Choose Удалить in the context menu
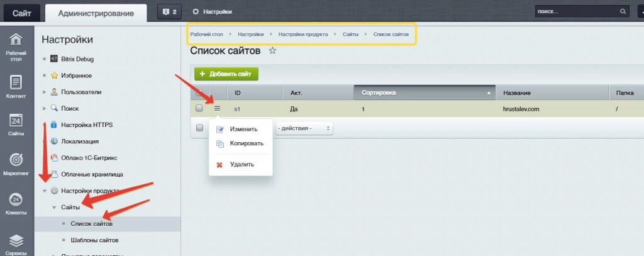 242,164
